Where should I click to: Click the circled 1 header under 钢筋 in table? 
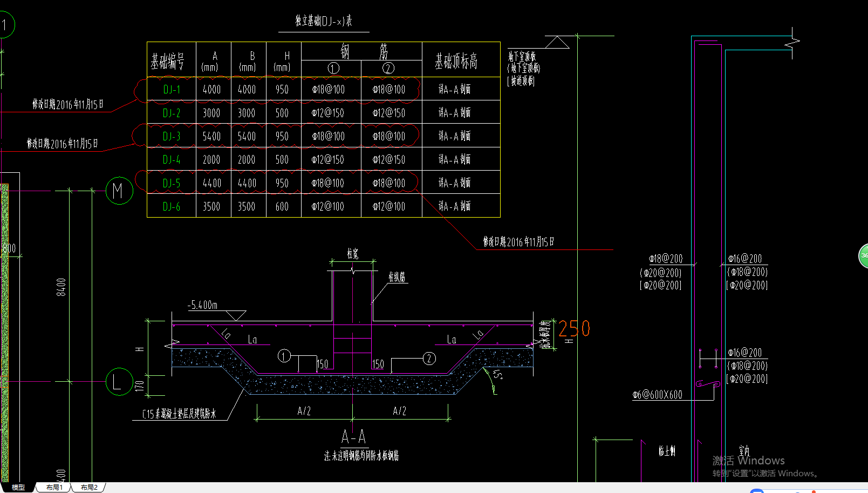coord(333,68)
